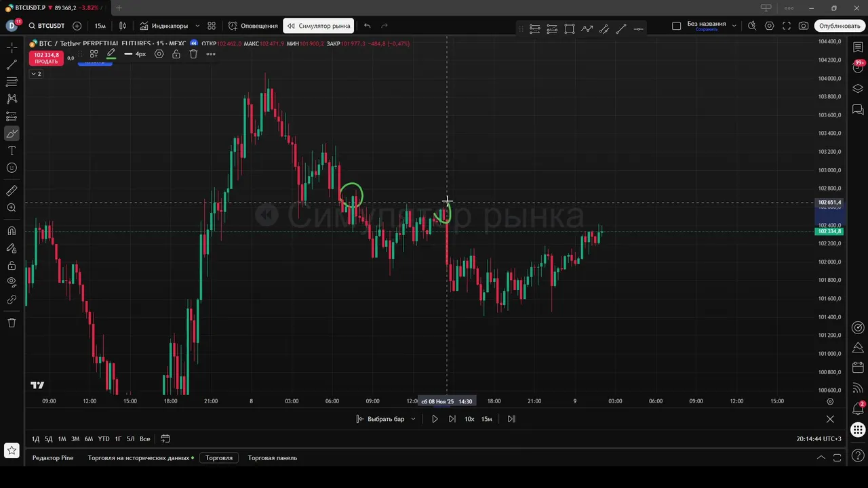Image resolution: width=868 pixels, height=488 pixels.
Task: Select horizontal line favorite tool
Action: 638,28
